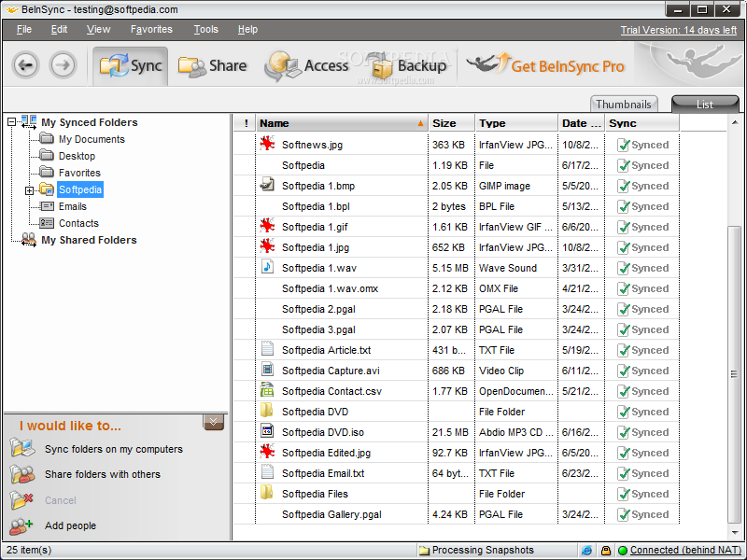The image size is (747, 560).
Task: Collapse My Synced Folders tree node
Action: (x=12, y=122)
